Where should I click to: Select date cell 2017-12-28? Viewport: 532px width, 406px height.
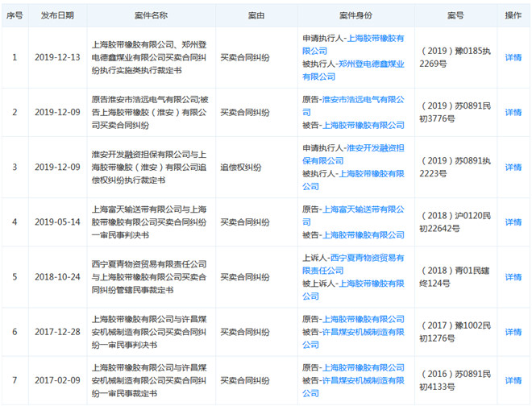(x=57, y=332)
